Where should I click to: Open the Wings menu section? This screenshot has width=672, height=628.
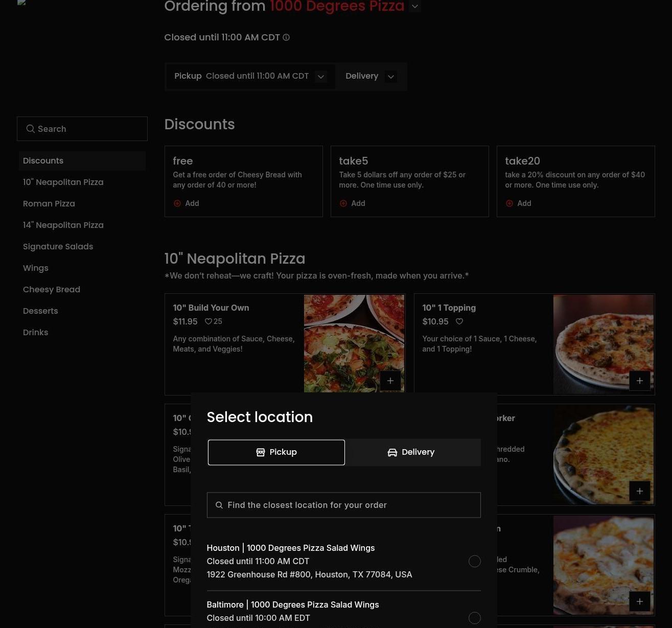click(x=36, y=268)
